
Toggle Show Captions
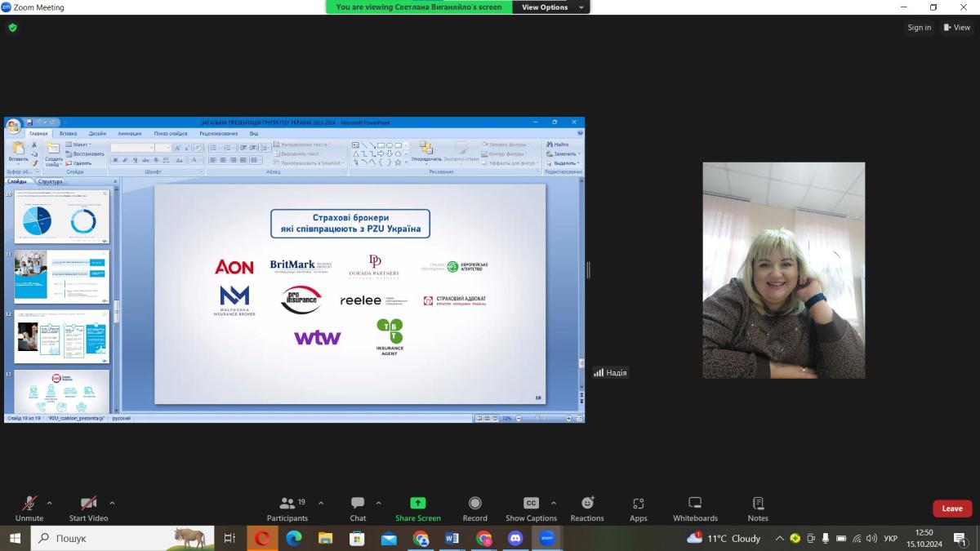pos(531,508)
